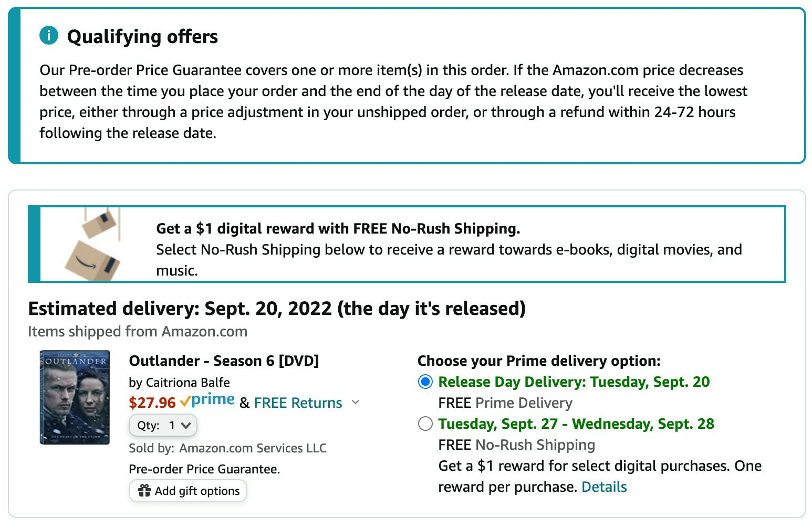Viewport: 812px width, 528px height.
Task: Click the No-Rush Shipping reward banner
Action: coord(407,244)
